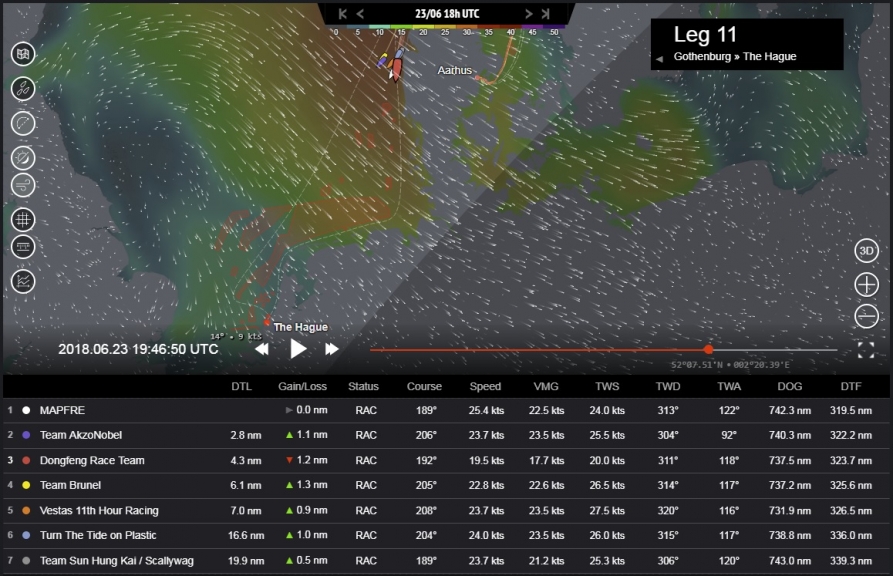This screenshot has width=893, height=576.
Task: Select Turn The Tide on Plastic row
Action: coord(446,536)
